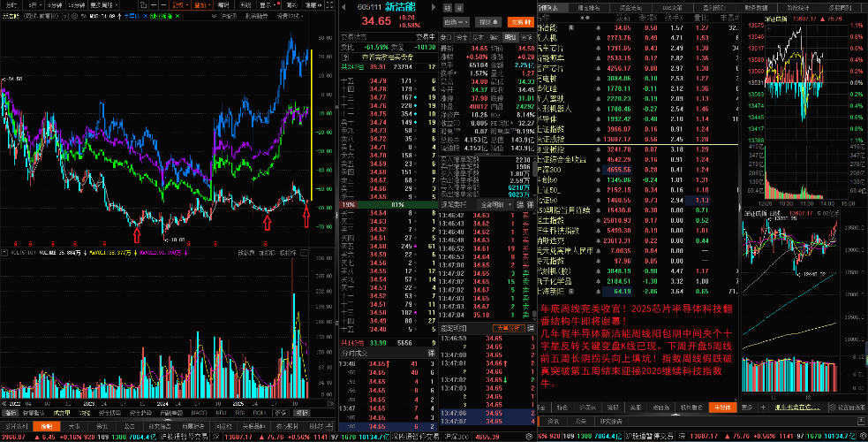Switch to the 资金 tab in quote panel
This screenshot has height=442, width=868.
[x=462, y=38]
